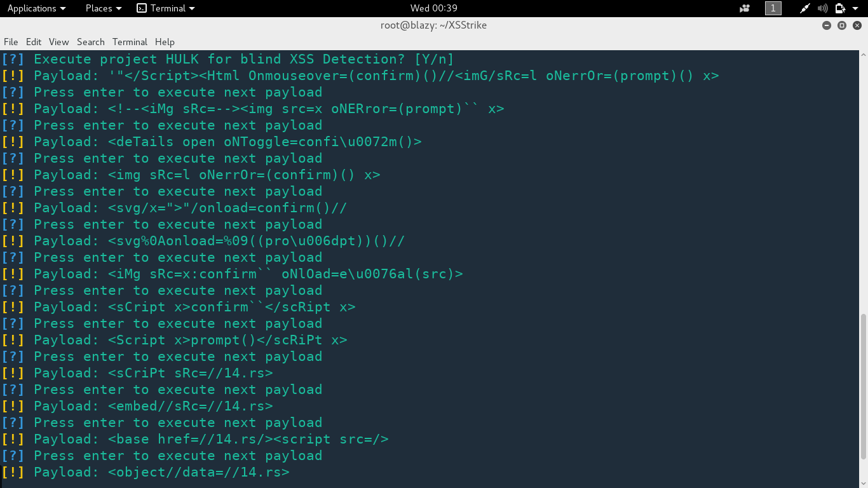
Task: Open the Edit menu
Action: click(34, 42)
